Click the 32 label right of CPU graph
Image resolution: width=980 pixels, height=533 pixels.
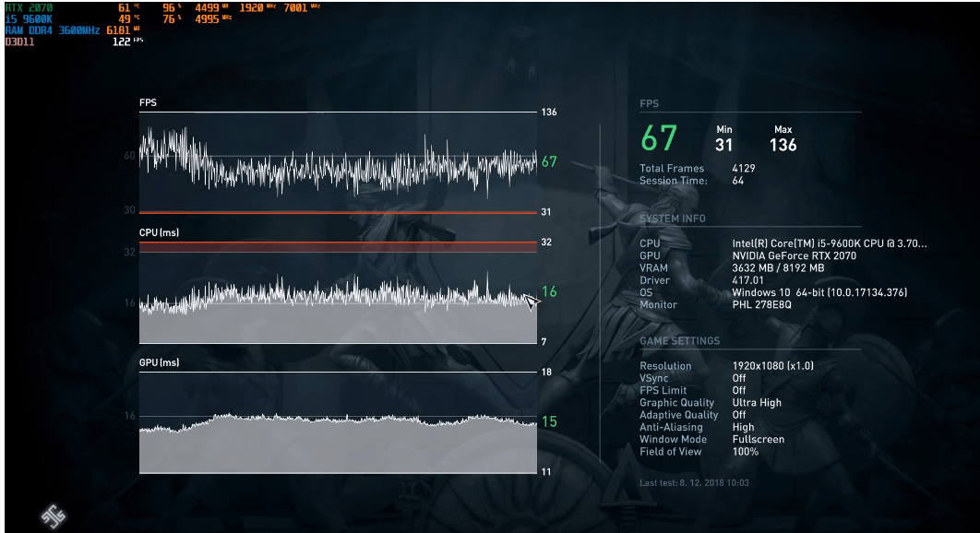pyautogui.click(x=546, y=242)
